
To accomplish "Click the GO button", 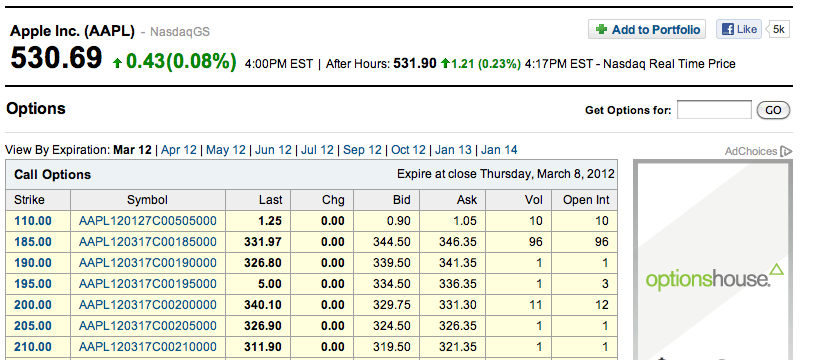I will coord(773,110).
